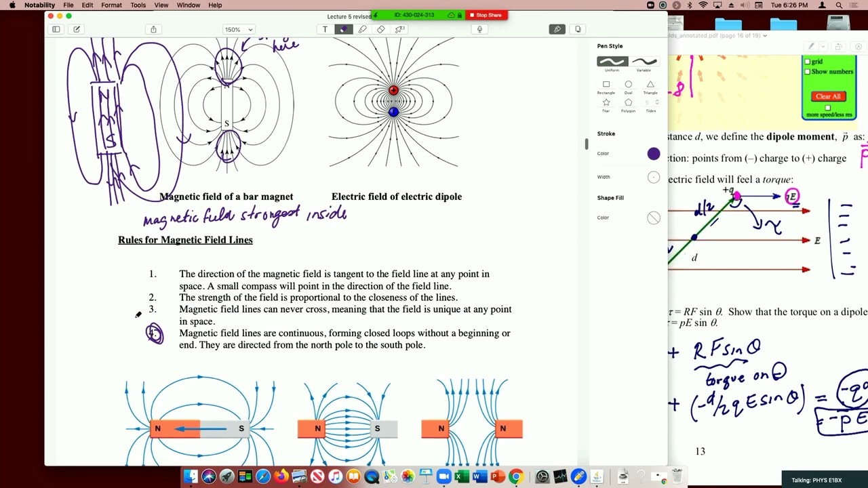Open the 150% zoom dropdown
The height and width of the screenshot is (488, 868).
click(239, 29)
